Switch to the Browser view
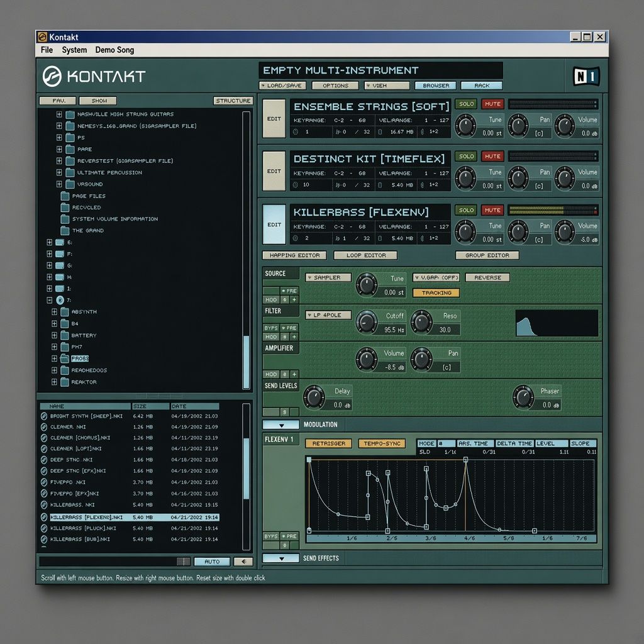The image size is (644, 644). [436, 86]
